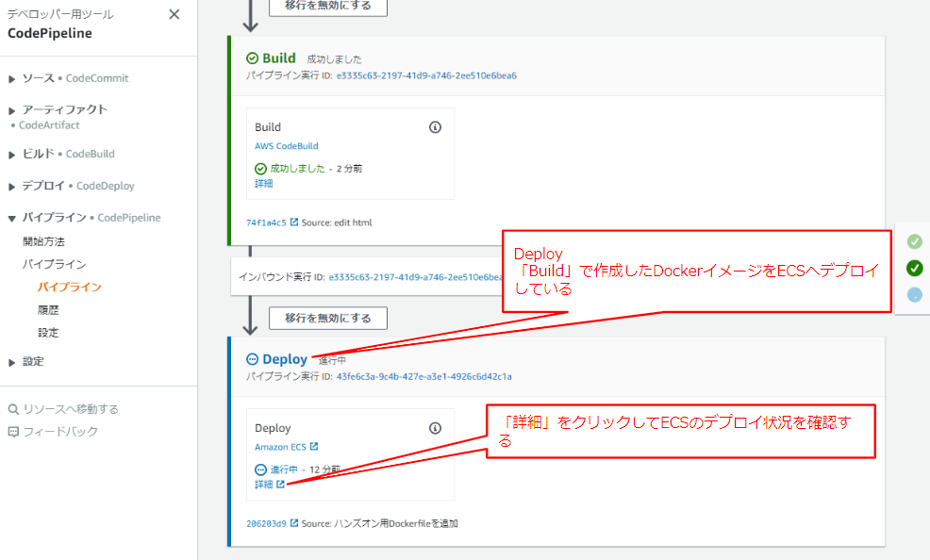Expand the ソース CodeCommit section
The width and height of the screenshot is (930, 560).
click(x=12, y=79)
